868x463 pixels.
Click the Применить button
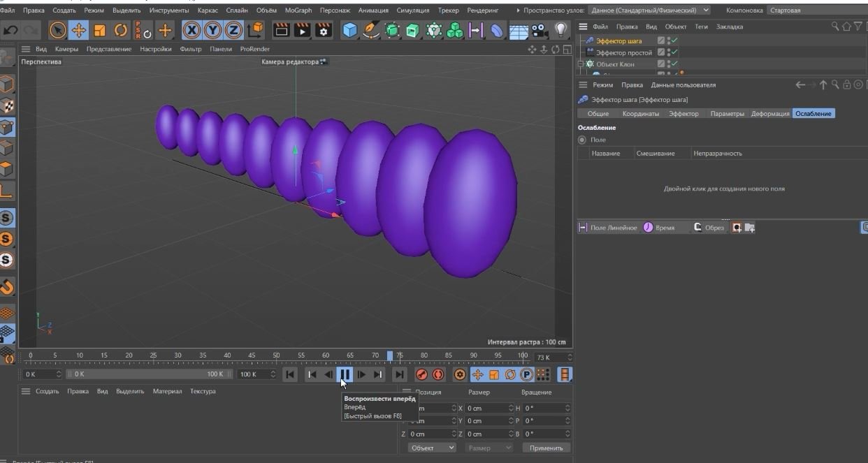pos(546,448)
